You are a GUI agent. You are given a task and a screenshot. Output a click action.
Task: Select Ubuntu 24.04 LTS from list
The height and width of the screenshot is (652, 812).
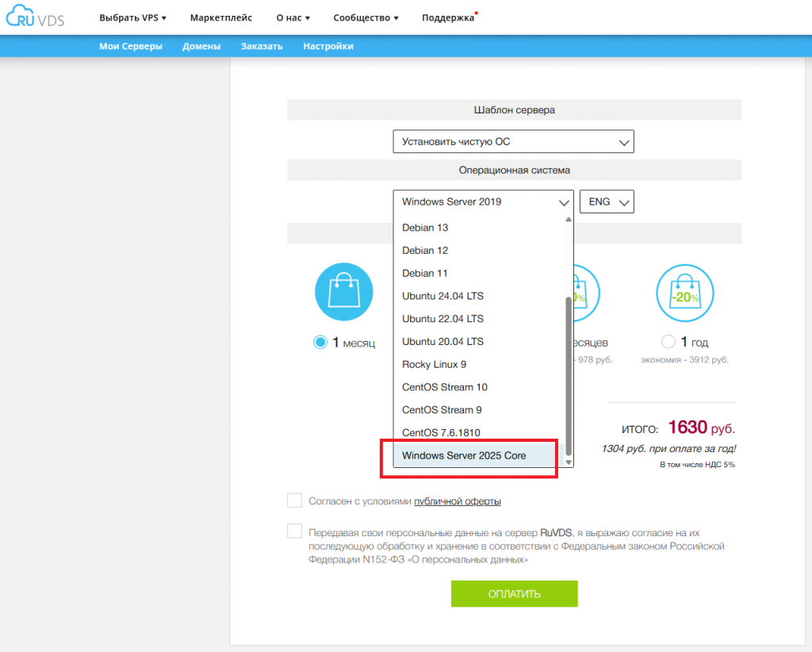(442, 296)
